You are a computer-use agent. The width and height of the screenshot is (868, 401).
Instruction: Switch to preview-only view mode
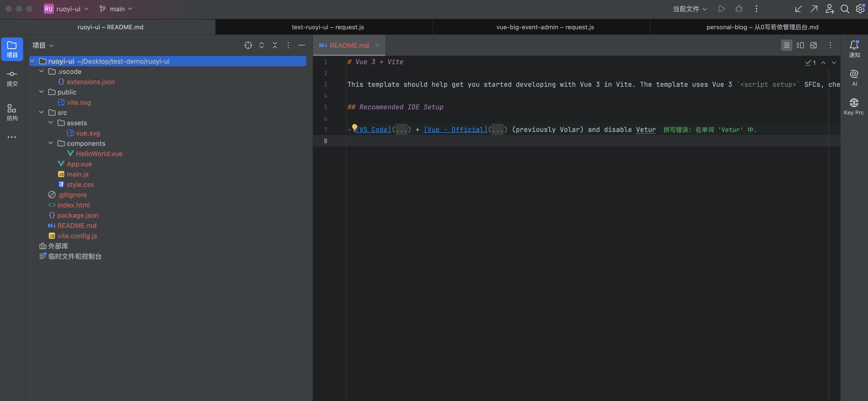coord(814,45)
